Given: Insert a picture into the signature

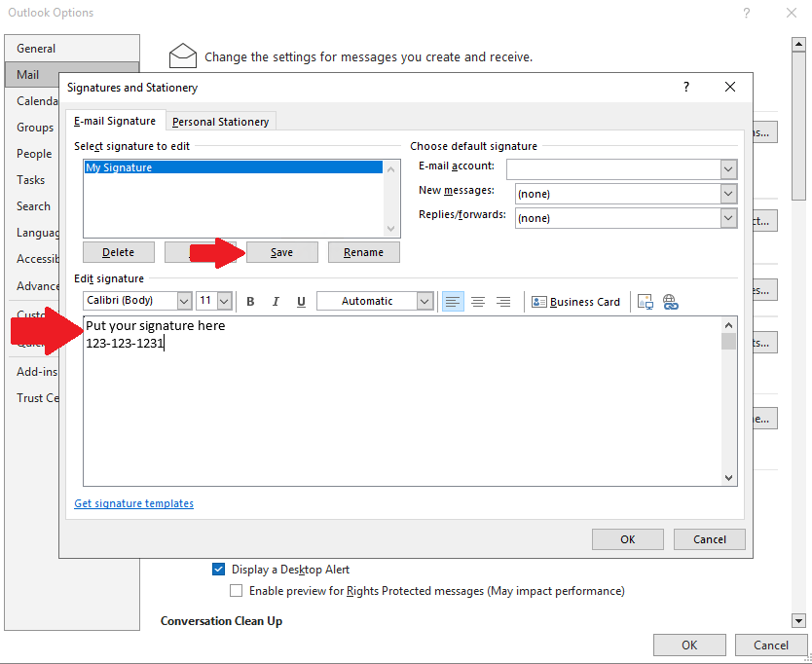Looking at the screenshot, I should tap(646, 302).
